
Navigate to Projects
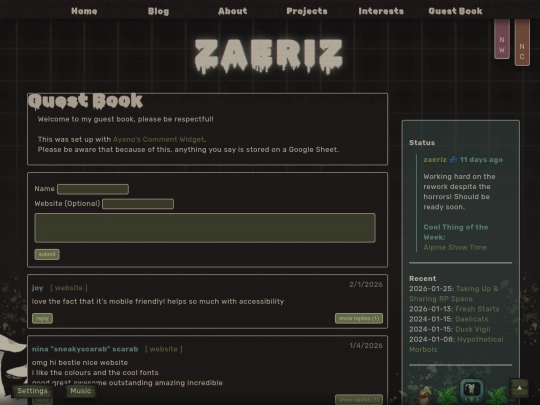307,11
